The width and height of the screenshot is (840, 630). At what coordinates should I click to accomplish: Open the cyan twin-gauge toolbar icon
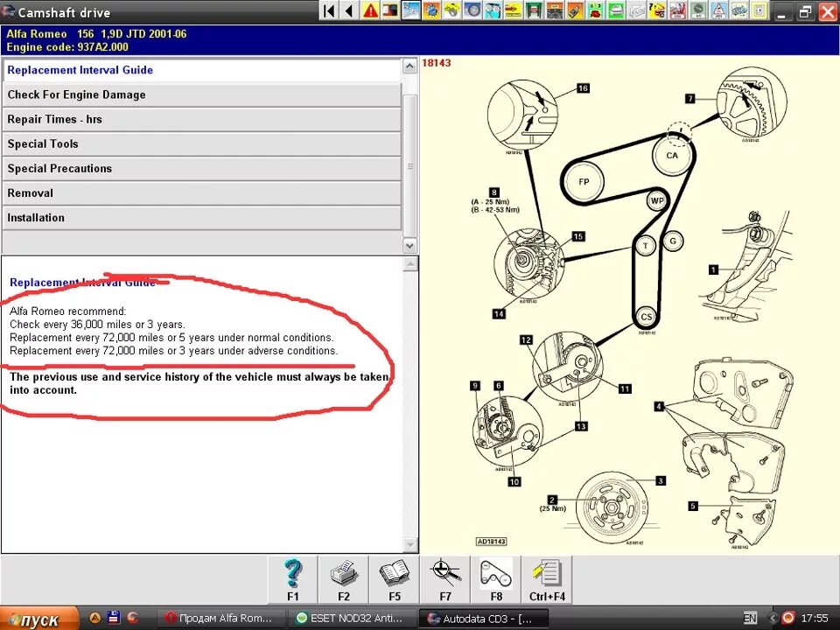[x=493, y=10]
